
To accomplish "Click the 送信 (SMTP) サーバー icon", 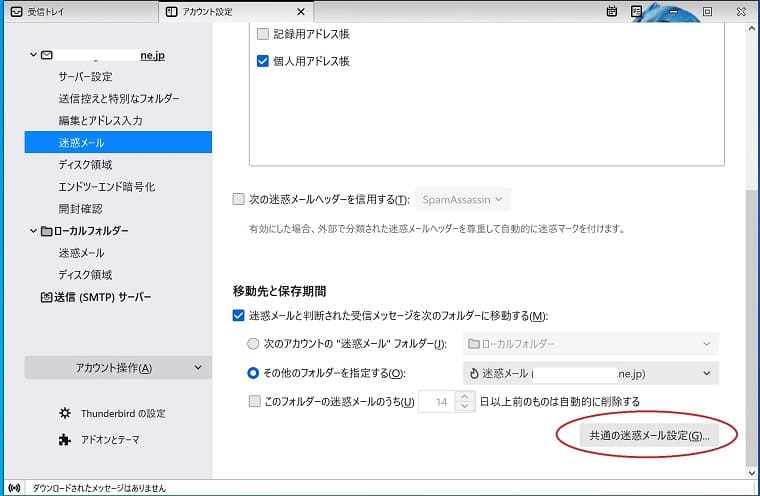I will point(47,297).
